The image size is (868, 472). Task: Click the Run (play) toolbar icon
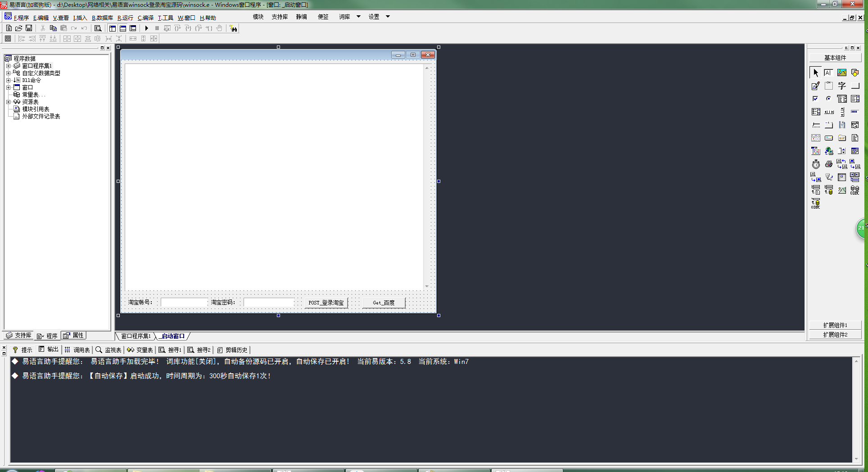(146, 28)
